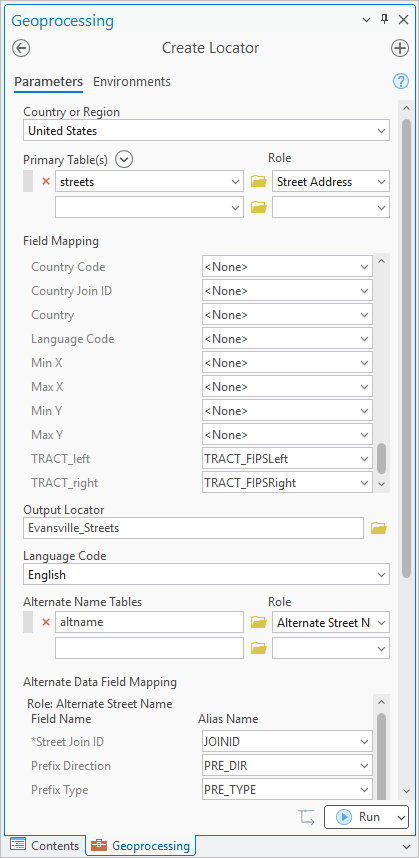
Task: Browse folder next to altname table
Action: 258,622
